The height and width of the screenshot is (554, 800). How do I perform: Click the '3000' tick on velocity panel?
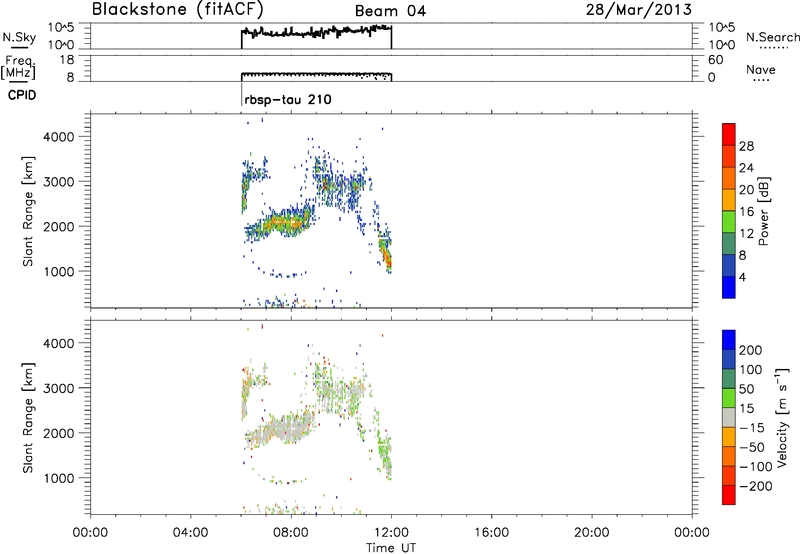(x=59, y=388)
